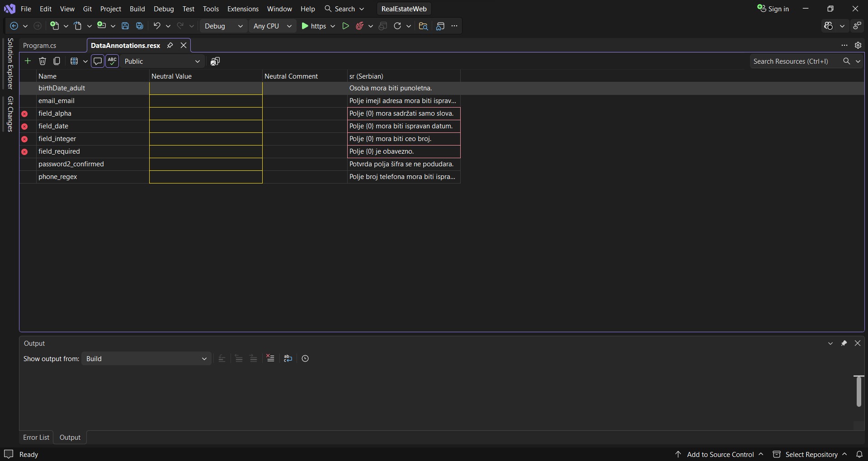This screenshot has height=461, width=868.
Task: Expand the Debug configuration dropdown
Action: click(224, 26)
